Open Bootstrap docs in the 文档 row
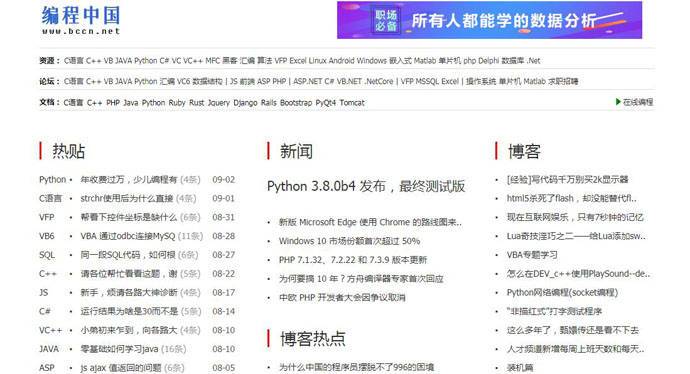Screen dimensions: 690x374 coord(296,103)
